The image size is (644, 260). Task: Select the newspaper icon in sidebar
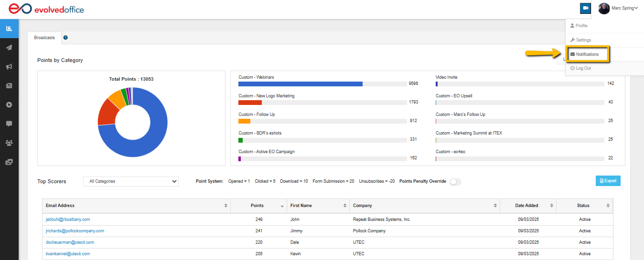tap(9, 86)
